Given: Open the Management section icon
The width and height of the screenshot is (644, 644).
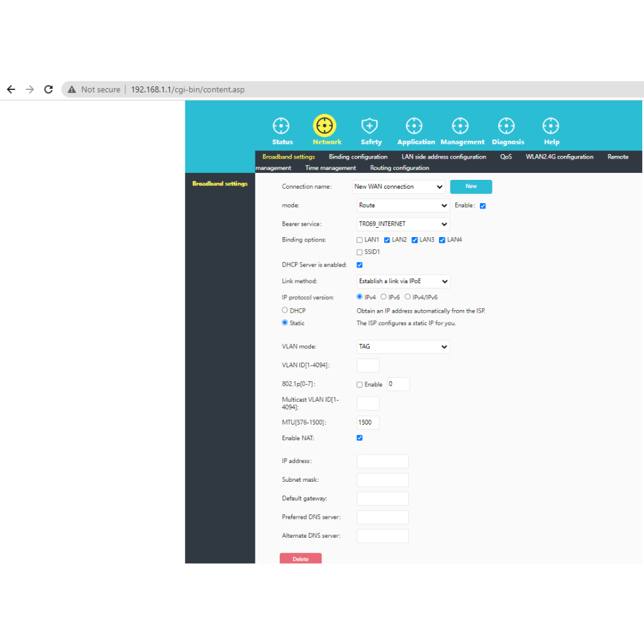Looking at the screenshot, I should coord(460,126).
